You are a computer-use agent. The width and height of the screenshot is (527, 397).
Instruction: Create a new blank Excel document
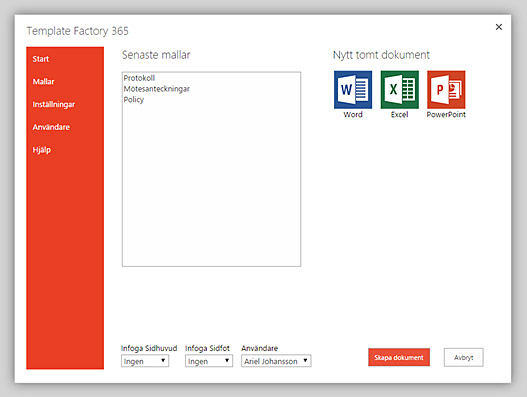pyautogui.click(x=399, y=90)
